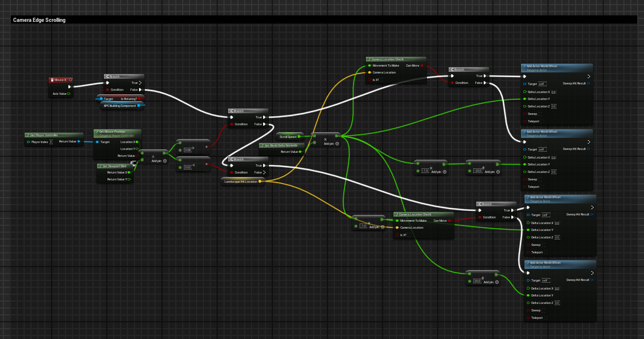This screenshot has height=339, width=644.
Task: Select the Camera Edge Scrolling comment title
Action: coord(40,20)
